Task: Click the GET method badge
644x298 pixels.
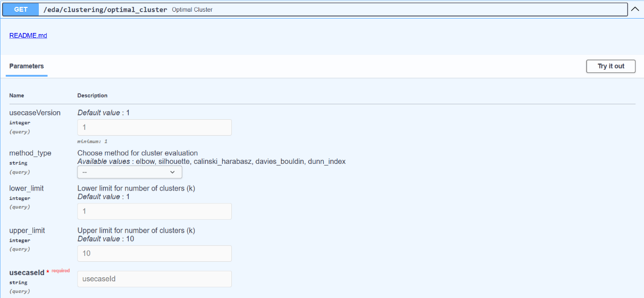Action: tap(21, 10)
